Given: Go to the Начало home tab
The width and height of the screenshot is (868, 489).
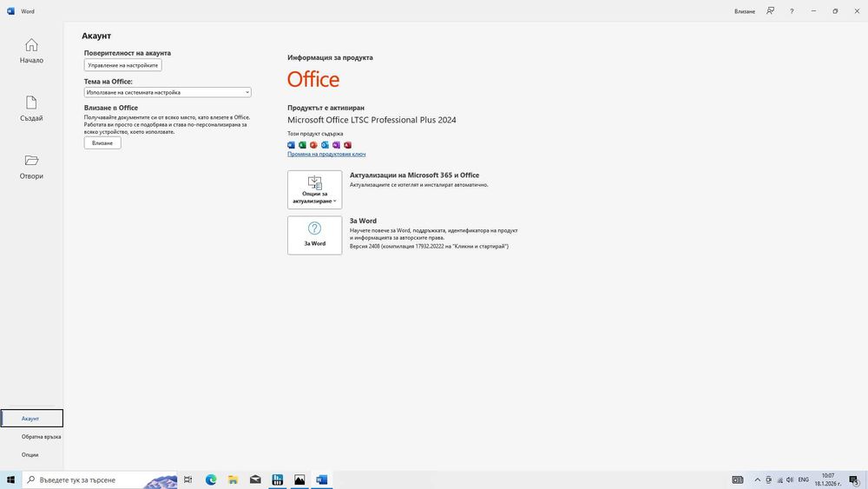Looking at the screenshot, I should (x=31, y=51).
